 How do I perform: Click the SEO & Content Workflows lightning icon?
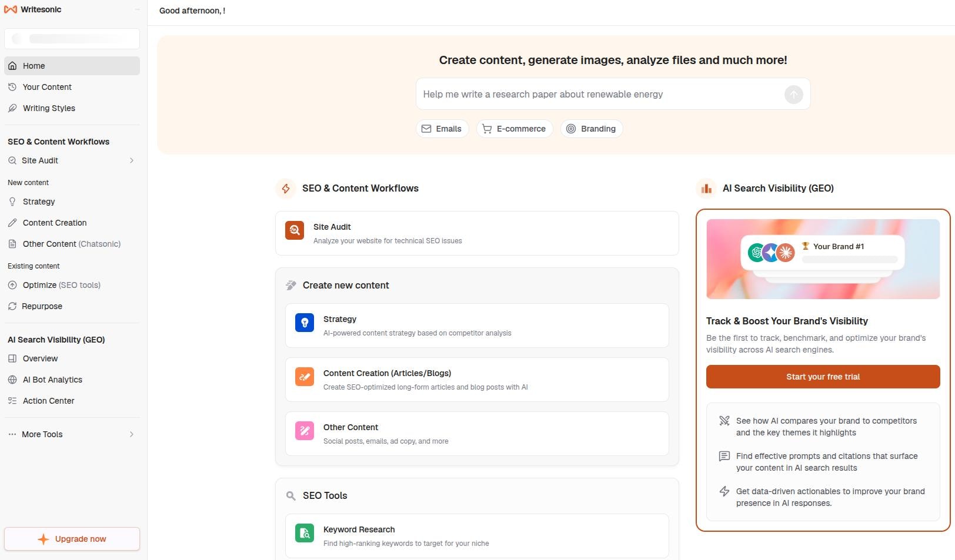[286, 189]
